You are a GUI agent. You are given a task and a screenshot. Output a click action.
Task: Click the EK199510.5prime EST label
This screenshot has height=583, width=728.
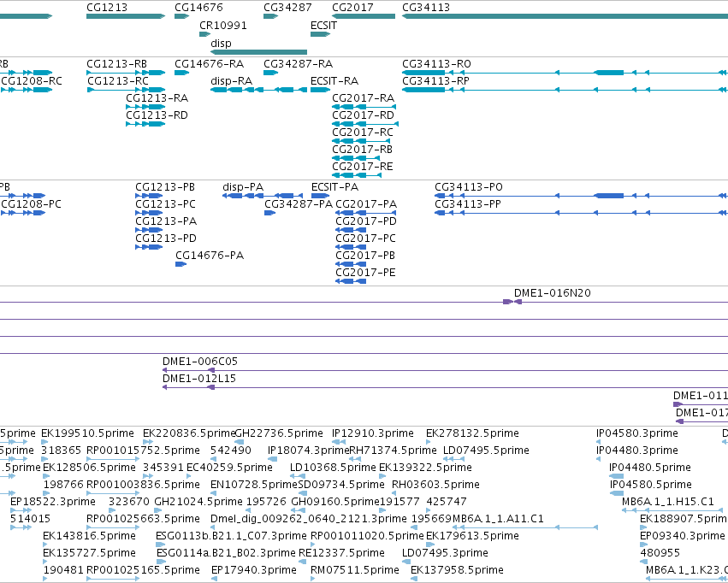pos(88,433)
